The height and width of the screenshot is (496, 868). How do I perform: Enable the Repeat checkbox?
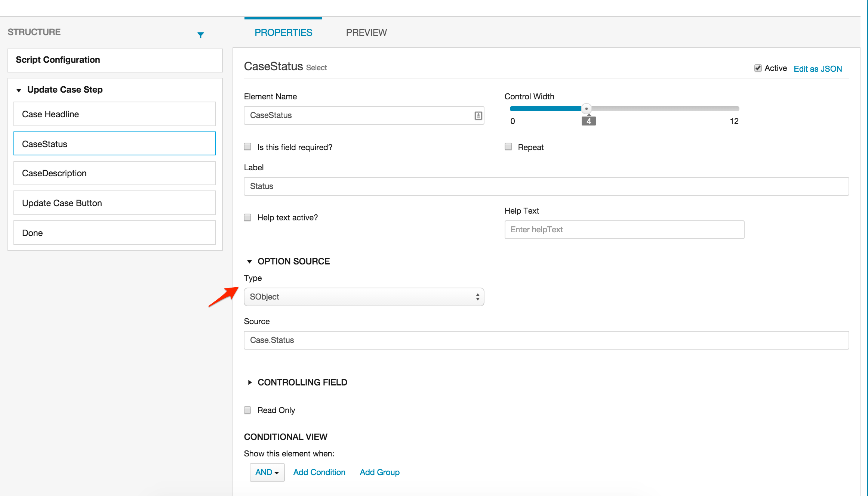(508, 146)
